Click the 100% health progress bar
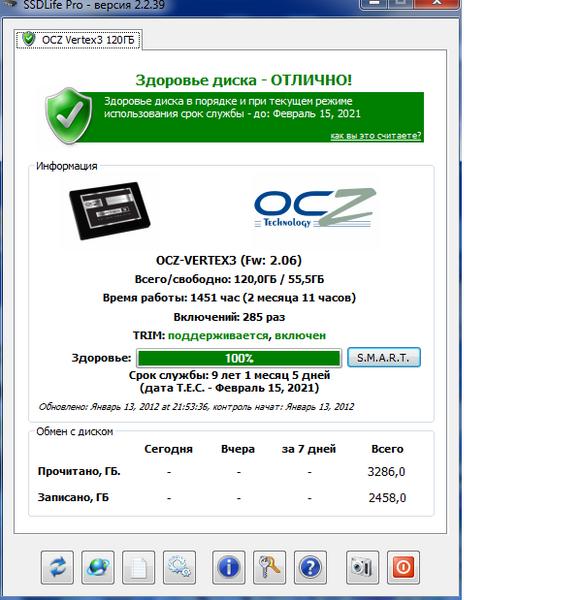 point(239,359)
